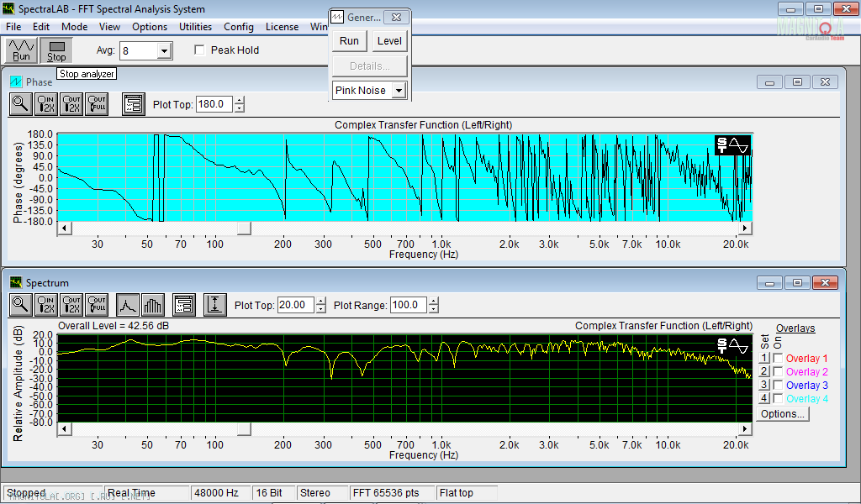Open the Options menu
The width and height of the screenshot is (861, 504).
tap(150, 27)
